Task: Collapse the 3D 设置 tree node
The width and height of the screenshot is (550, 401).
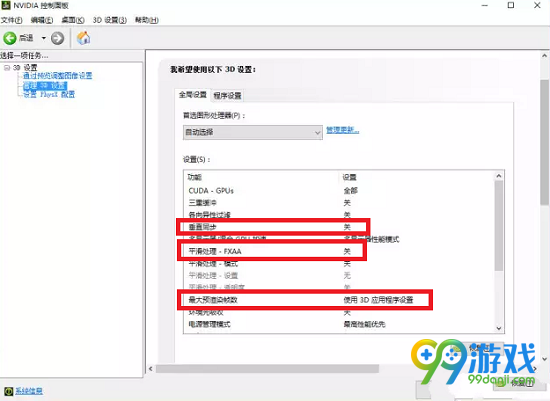Action: pyautogui.click(x=7, y=67)
